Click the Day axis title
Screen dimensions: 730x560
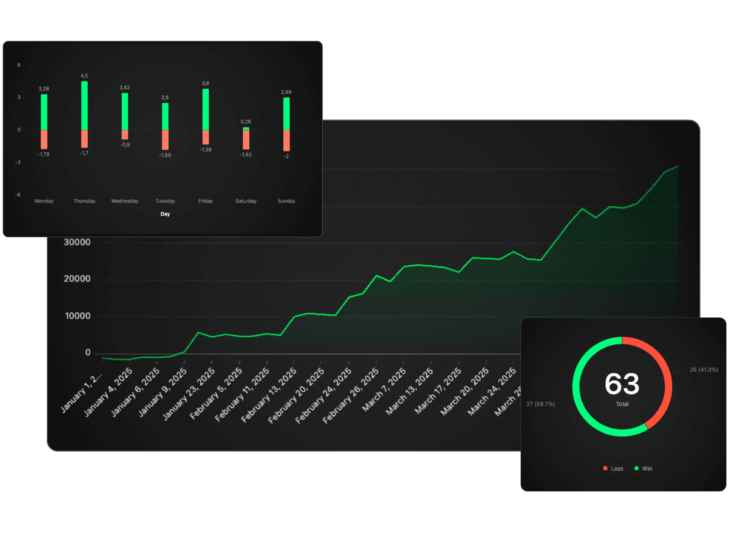coord(165,214)
